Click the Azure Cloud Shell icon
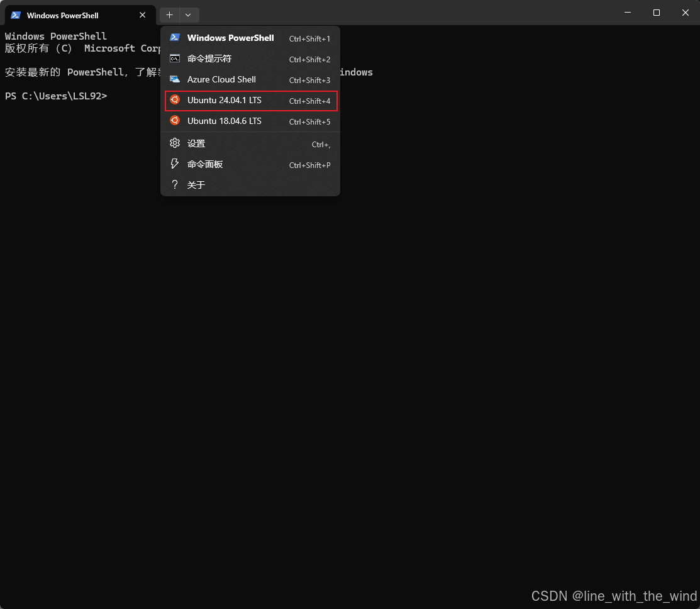This screenshot has width=700, height=609. tap(175, 79)
